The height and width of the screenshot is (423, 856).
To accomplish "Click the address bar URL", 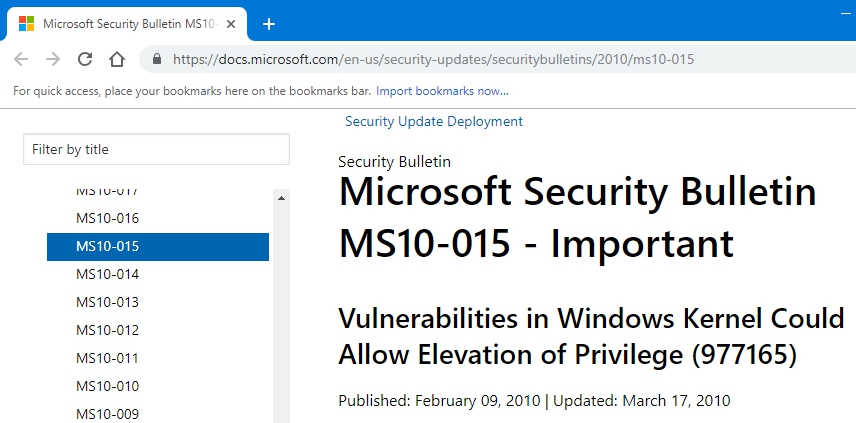I will pyautogui.click(x=433, y=59).
